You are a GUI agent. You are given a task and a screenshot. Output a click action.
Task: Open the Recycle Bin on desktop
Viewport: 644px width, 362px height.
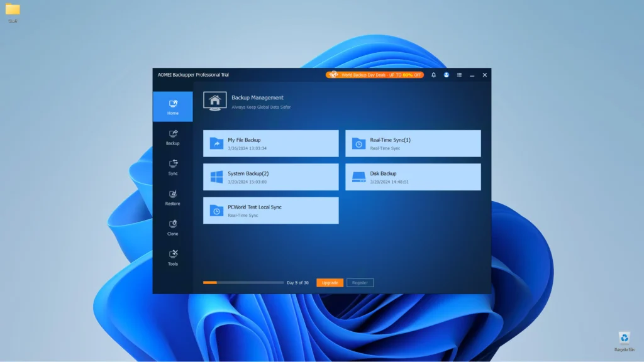coord(625,341)
